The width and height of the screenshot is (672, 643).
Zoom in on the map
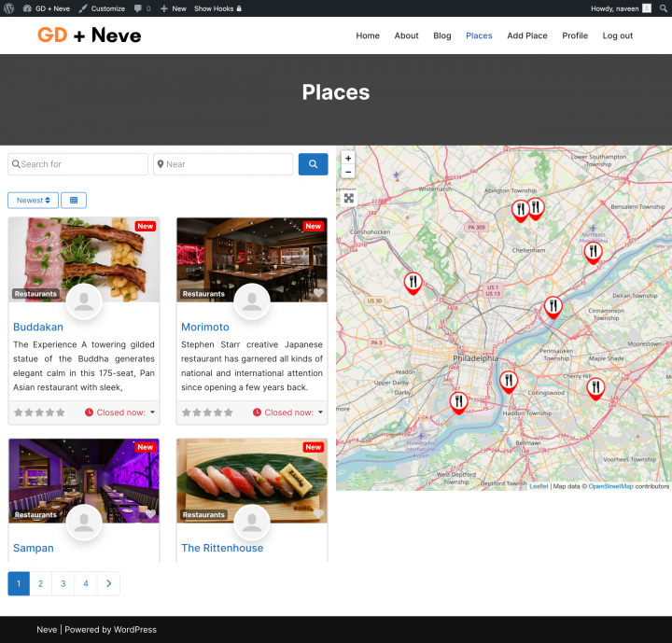click(x=348, y=159)
